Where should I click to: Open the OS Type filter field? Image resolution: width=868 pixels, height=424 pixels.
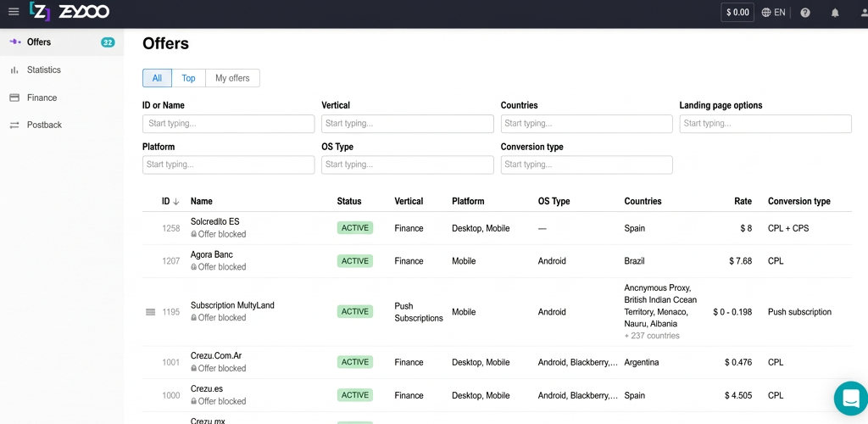click(408, 165)
